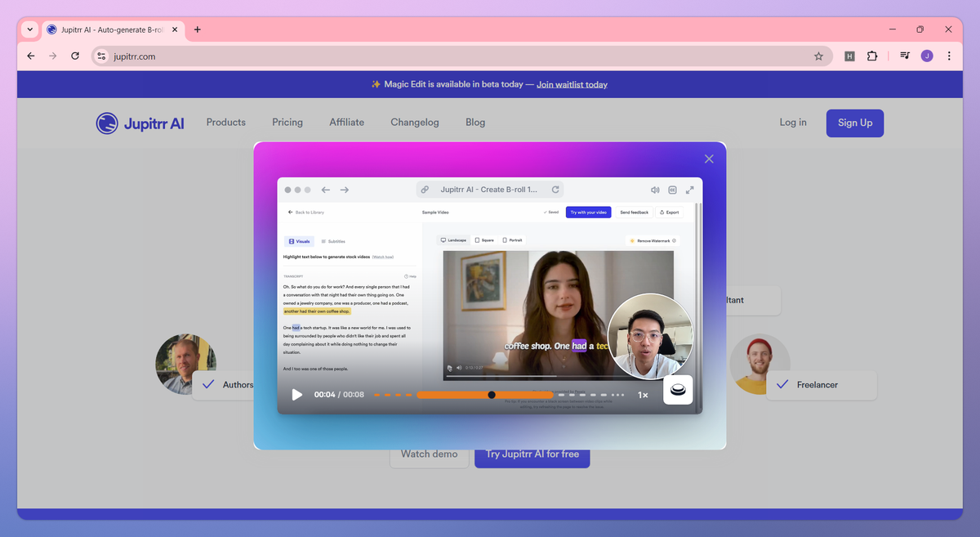Copy link icon in demo player bar
Image resolution: width=980 pixels, height=537 pixels.
(x=425, y=190)
